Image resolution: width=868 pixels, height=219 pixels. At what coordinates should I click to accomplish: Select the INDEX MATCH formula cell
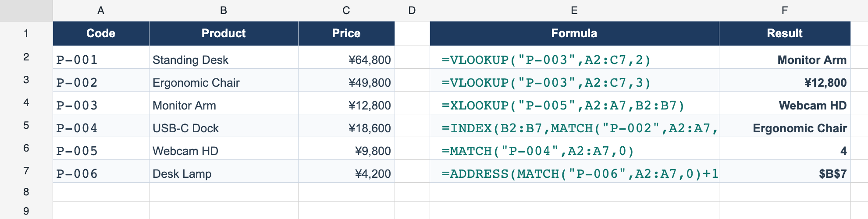click(574, 126)
